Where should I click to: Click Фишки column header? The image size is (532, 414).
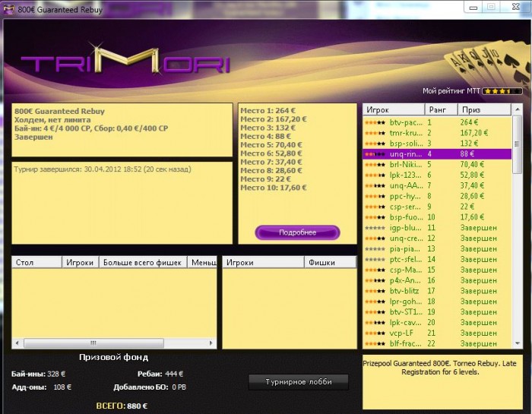330,262
